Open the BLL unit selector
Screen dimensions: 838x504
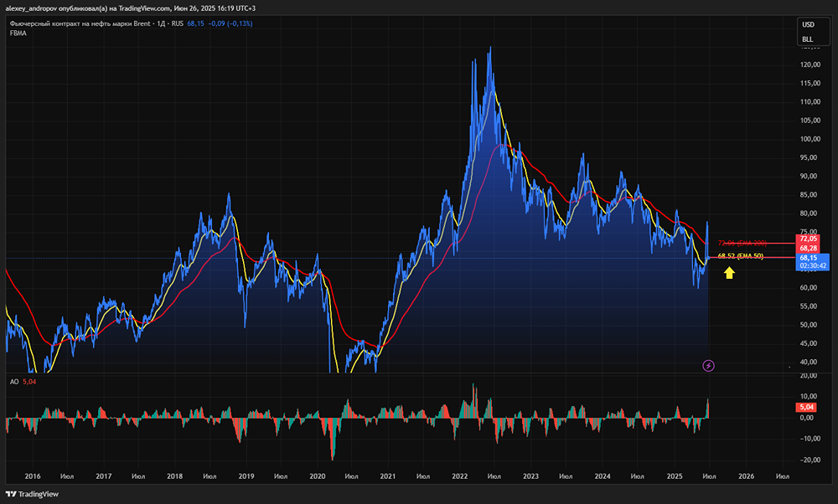[x=808, y=39]
